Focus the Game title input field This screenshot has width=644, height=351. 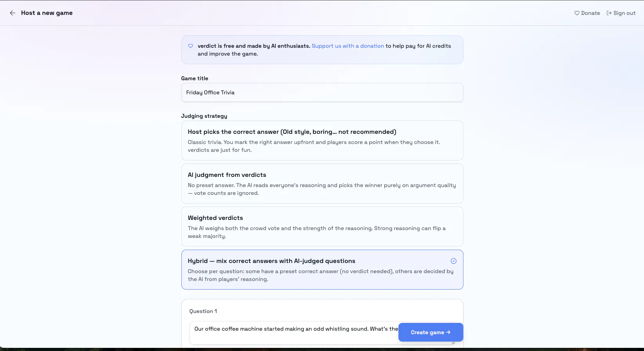pos(322,92)
